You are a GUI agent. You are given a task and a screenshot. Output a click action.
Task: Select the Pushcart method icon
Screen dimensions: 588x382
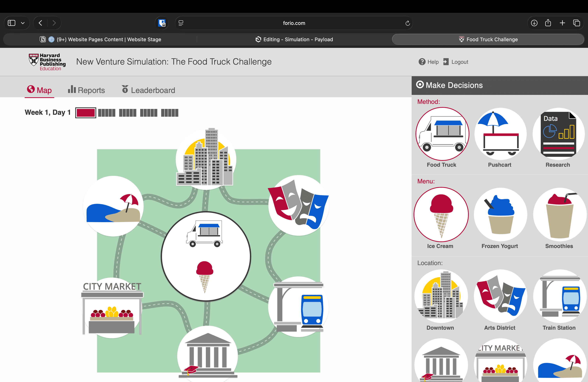[x=500, y=134]
